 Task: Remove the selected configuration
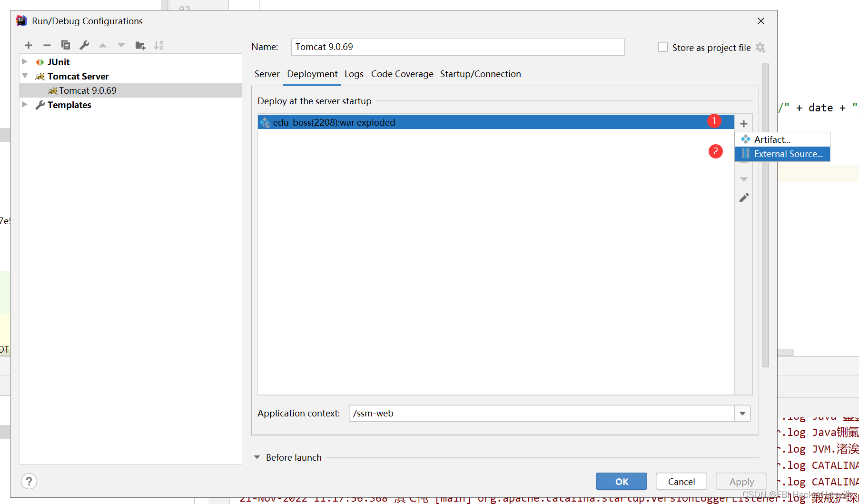[47, 45]
